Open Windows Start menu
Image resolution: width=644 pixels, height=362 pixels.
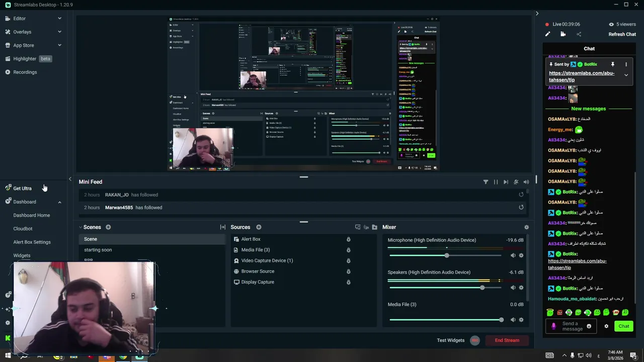[x=8, y=356]
